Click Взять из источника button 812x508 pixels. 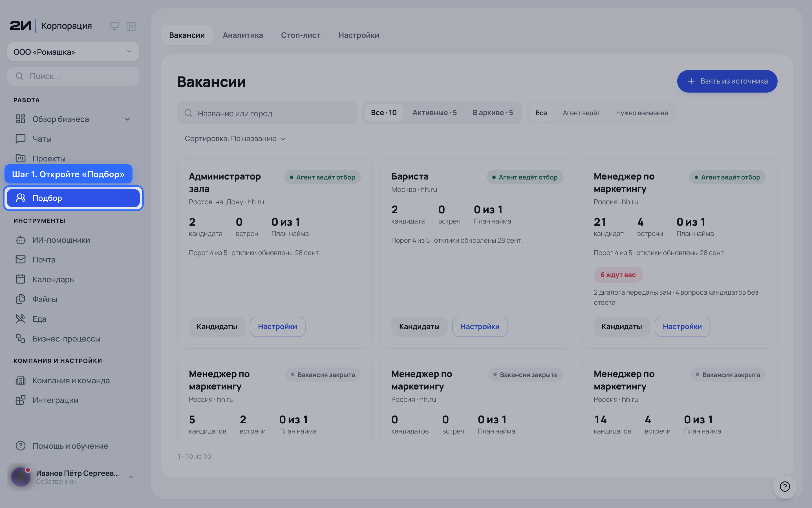pos(727,81)
